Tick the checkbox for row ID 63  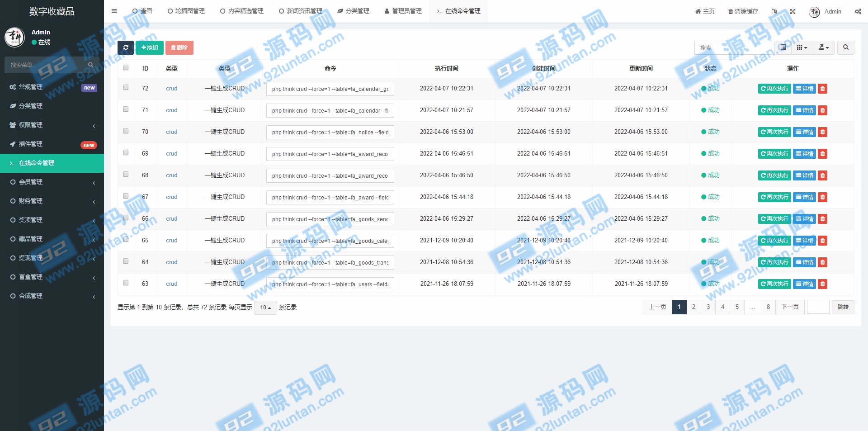pyautogui.click(x=126, y=283)
